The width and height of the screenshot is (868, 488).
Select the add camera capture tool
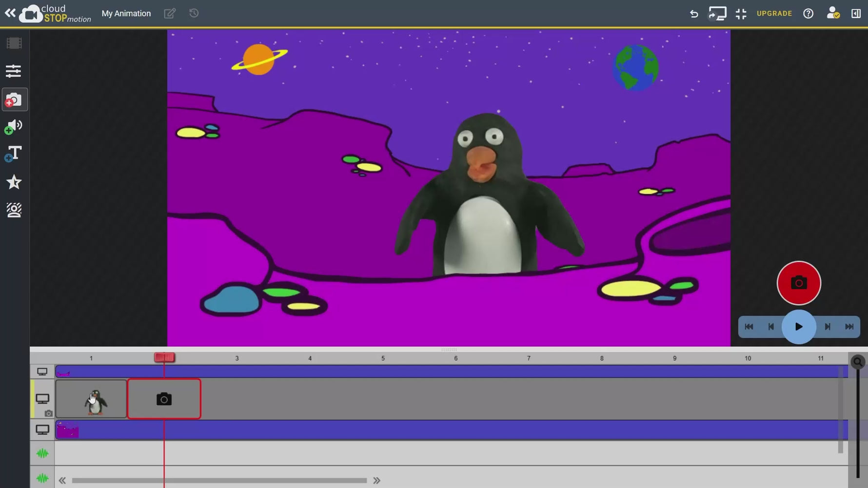tap(14, 99)
